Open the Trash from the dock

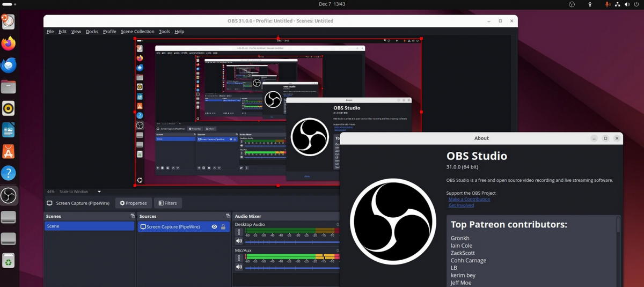point(8,261)
